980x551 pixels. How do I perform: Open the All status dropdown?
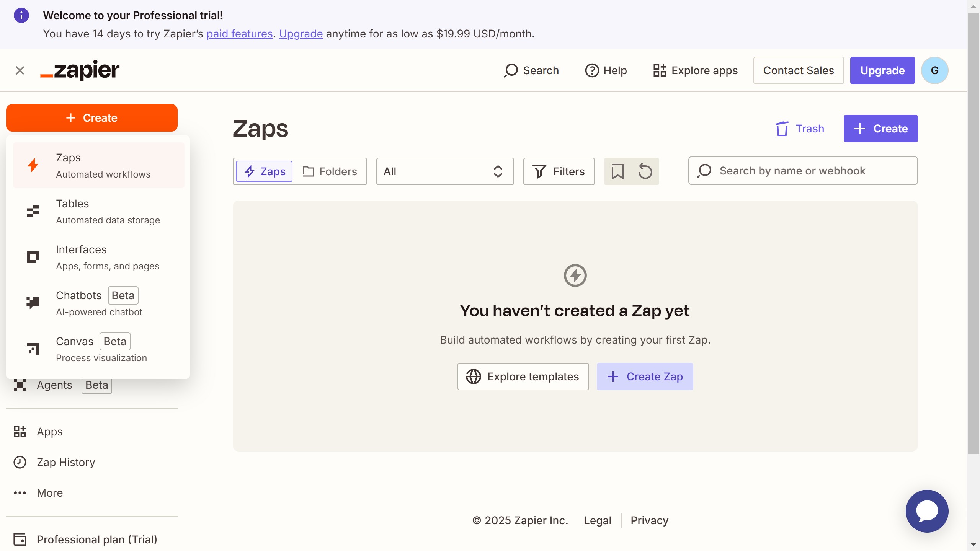(444, 171)
